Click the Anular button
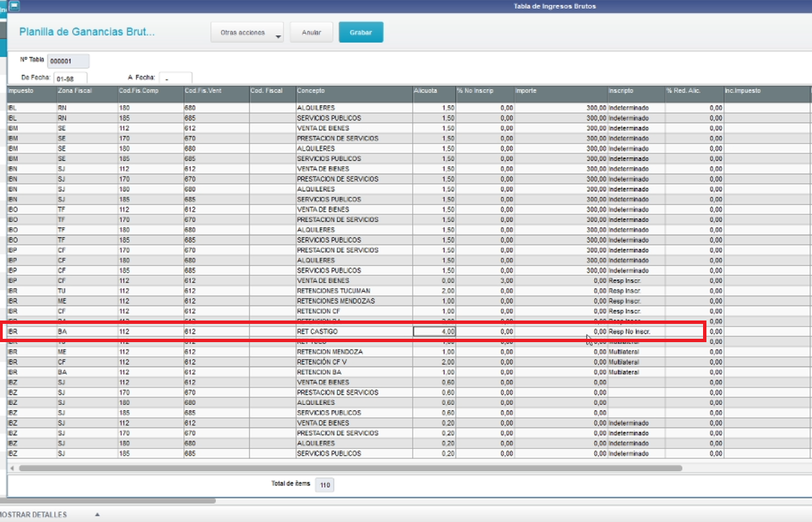Viewport: 812px width, 522px height. coord(311,32)
